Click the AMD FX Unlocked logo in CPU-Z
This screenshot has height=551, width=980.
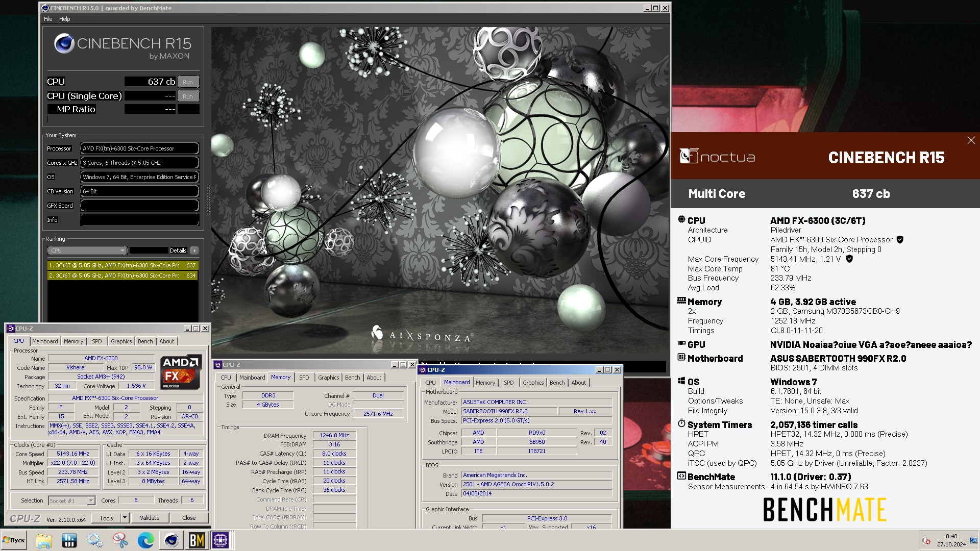click(x=180, y=372)
